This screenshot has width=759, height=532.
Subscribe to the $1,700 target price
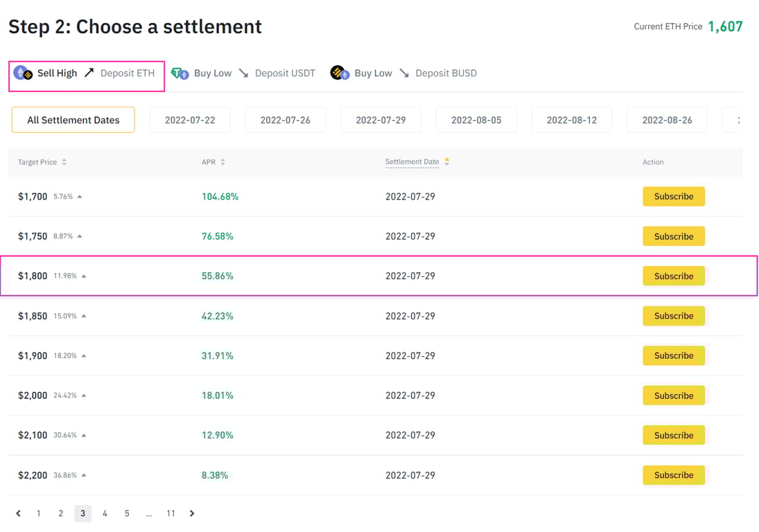673,196
